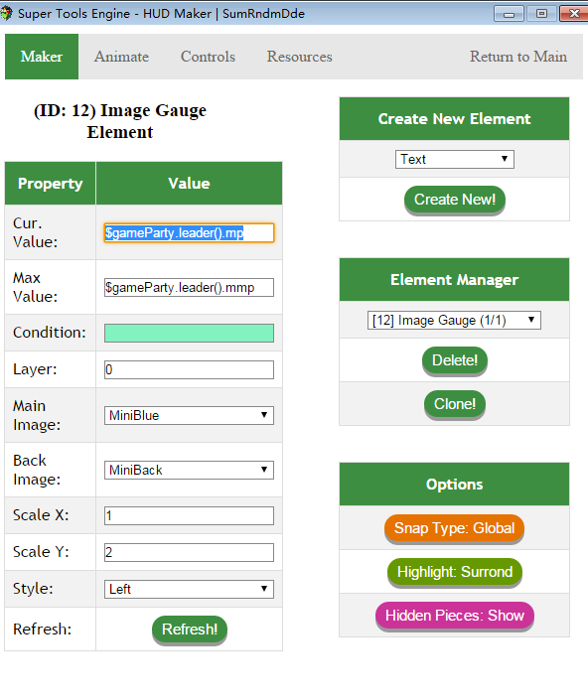Click the Options panel header

[x=455, y=485]
